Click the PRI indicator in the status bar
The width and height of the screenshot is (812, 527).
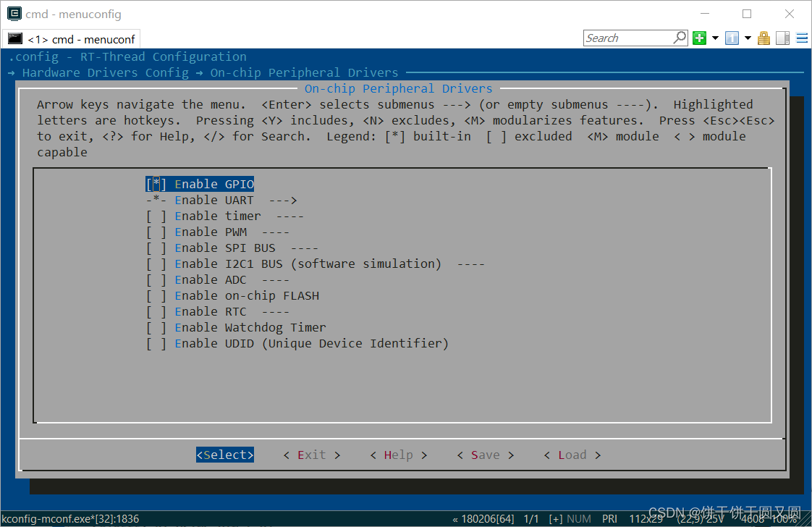[609, 518]
